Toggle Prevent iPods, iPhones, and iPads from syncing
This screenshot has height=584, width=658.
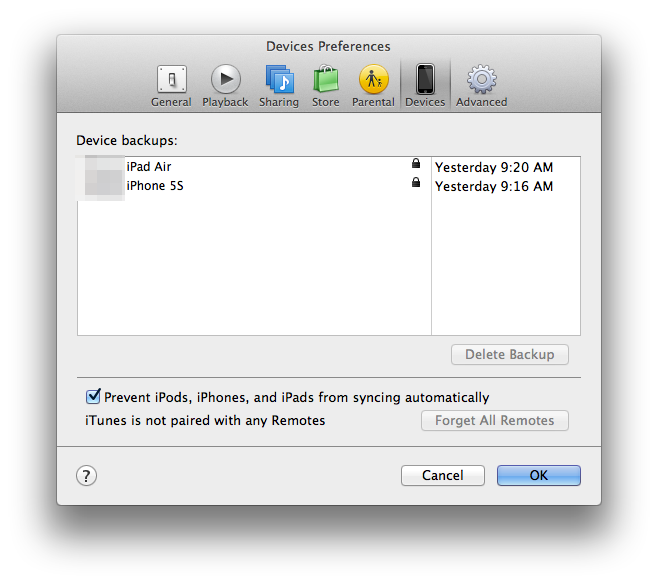click(93, 396)
